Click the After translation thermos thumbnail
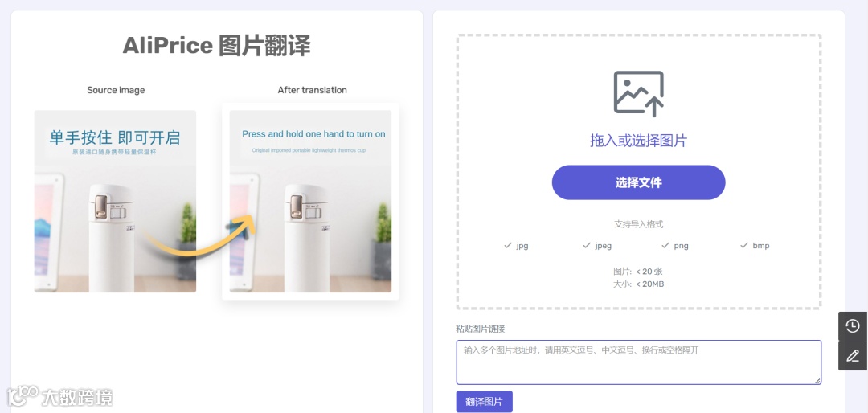The width and height of the screenshot is (868, 413). (310, 201)
